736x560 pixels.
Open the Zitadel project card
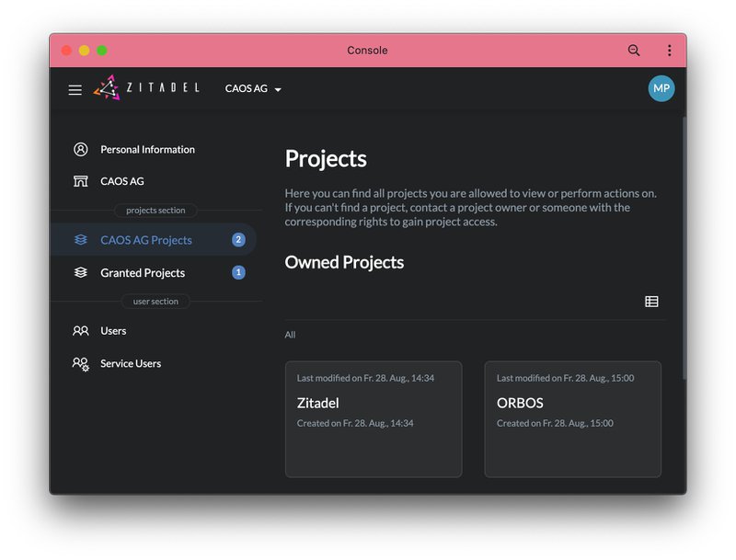(374, 419)
